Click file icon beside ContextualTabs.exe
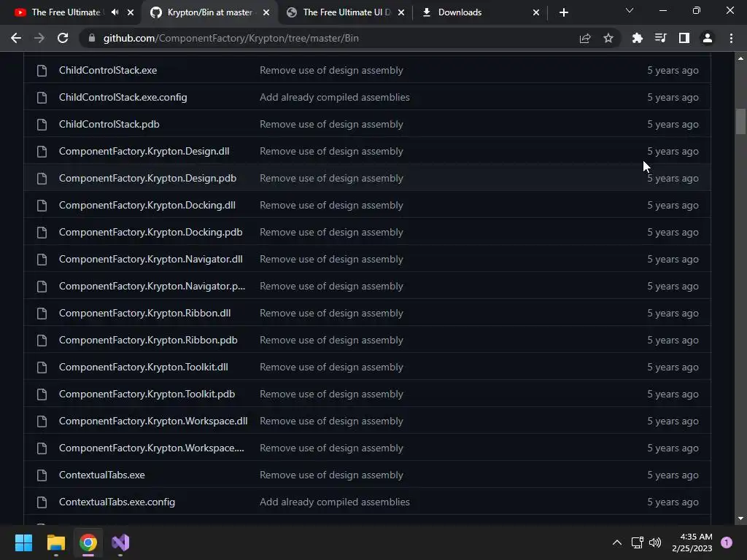 (x=42, y=475)
